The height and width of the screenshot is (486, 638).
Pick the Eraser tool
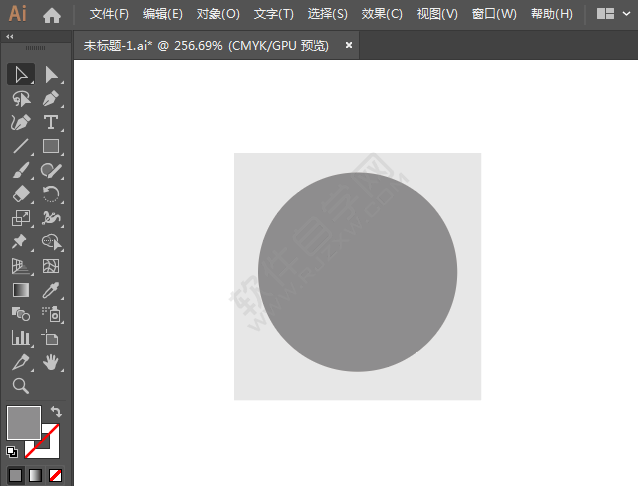point(21,194)
